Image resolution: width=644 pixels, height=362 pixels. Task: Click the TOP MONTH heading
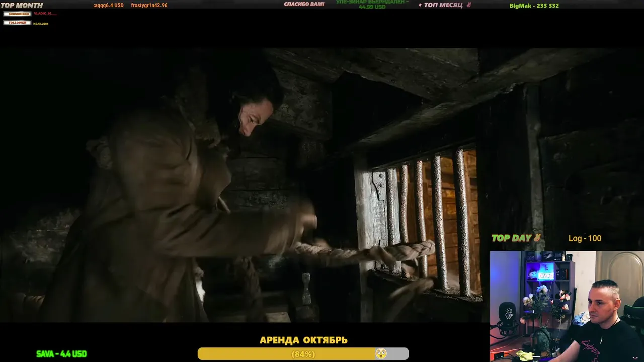click(x=22, y=5)
